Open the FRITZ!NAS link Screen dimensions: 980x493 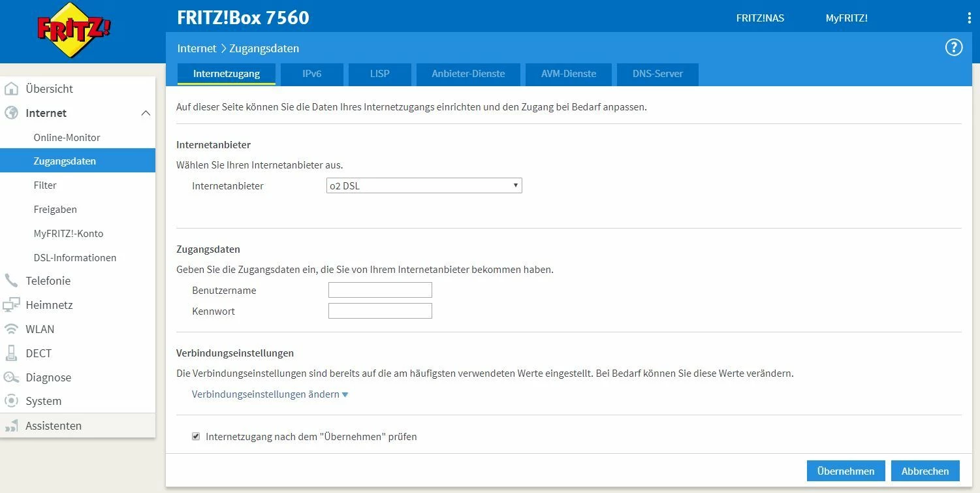(x=760, y=18)
